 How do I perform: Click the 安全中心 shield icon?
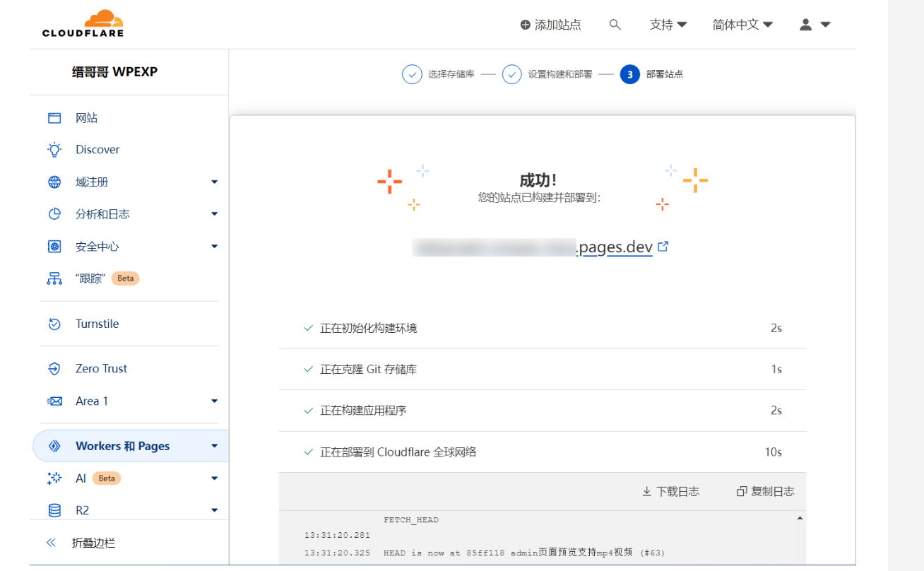pos(54,247)
